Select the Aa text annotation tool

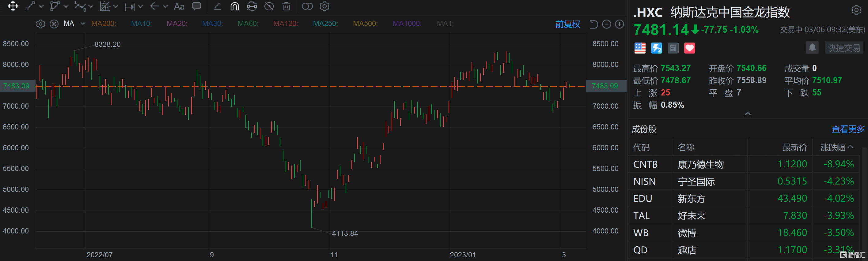[x=179, y=6]
